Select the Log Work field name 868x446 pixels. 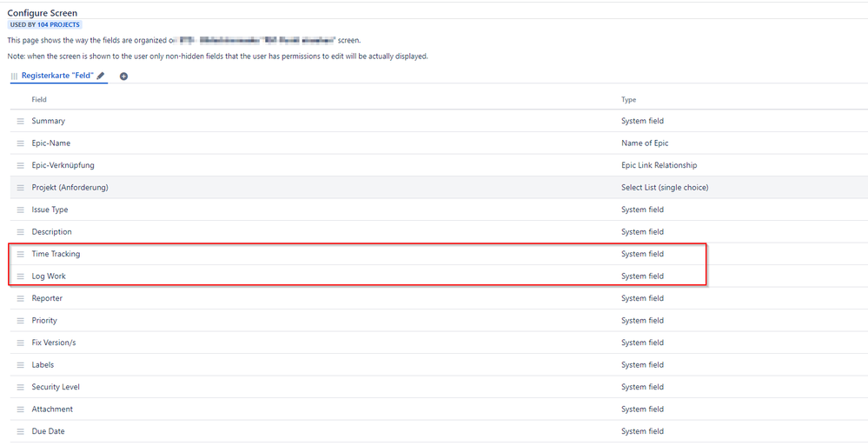[x=49, y=276]
